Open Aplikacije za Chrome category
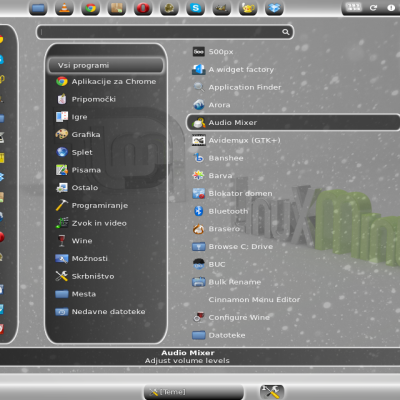The width and height of the screenshot is (400, 400). (x=106, y=81)
